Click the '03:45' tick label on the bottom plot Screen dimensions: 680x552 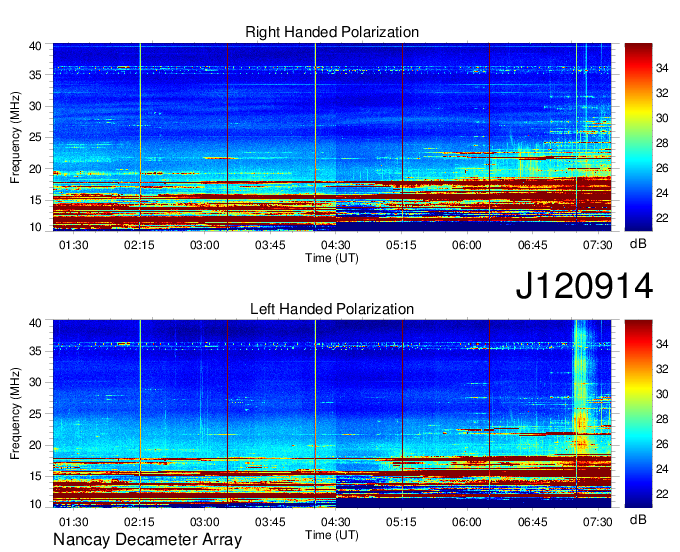(x=270, y=522)
